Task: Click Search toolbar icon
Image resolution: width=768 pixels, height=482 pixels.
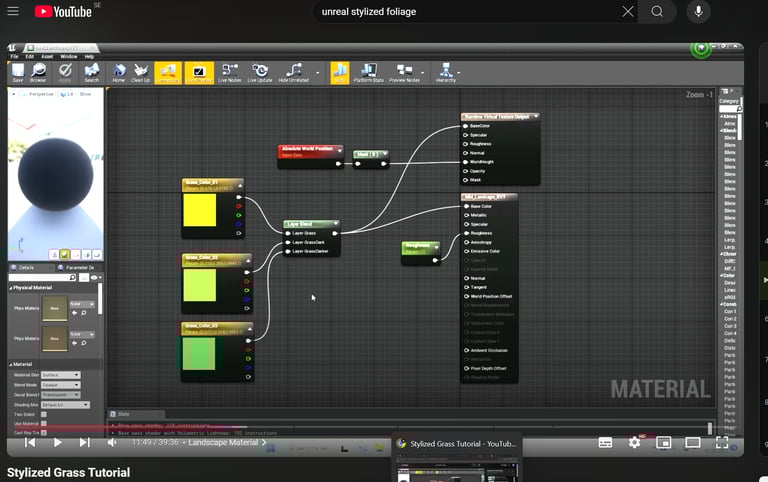Action: [x=92, y=72]
